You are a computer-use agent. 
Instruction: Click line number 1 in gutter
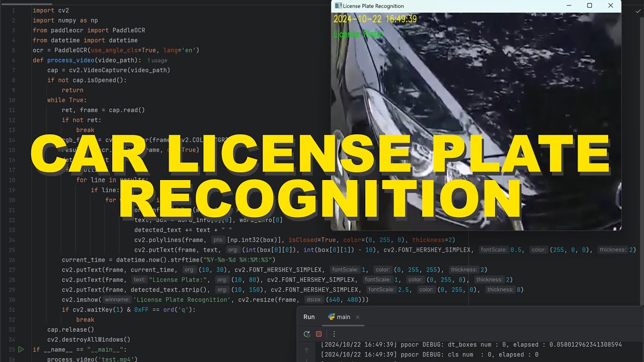pos(13,10)
